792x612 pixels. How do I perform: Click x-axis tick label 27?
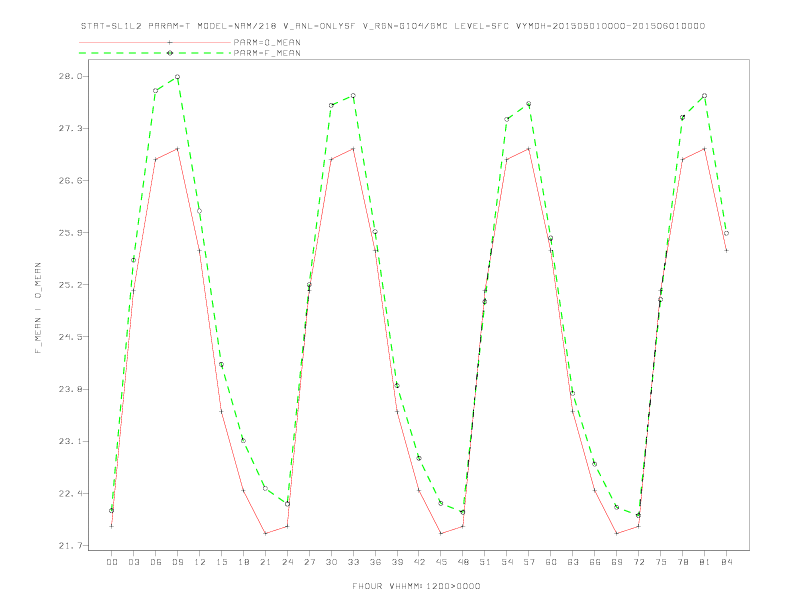[309, 562]
